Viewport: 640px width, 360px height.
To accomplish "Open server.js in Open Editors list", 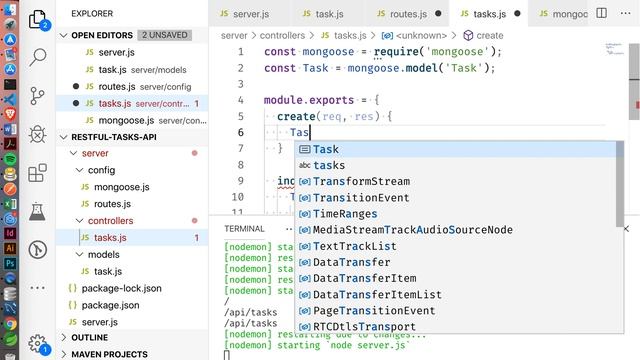I will point(132,52).
